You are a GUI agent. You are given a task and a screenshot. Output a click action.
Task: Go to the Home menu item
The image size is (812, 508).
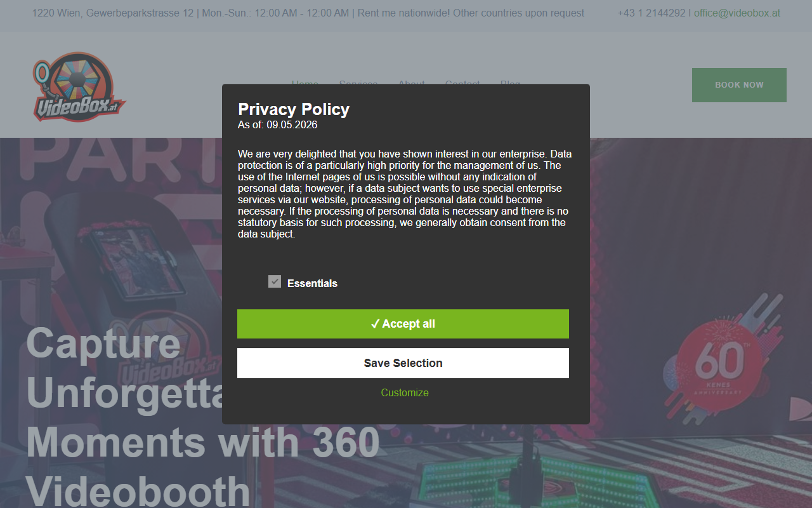[x=305, y=83]
